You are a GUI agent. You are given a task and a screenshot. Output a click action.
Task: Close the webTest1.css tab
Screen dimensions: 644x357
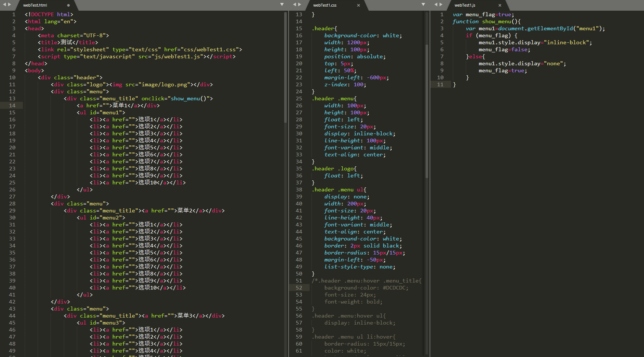tap(358, 5)
